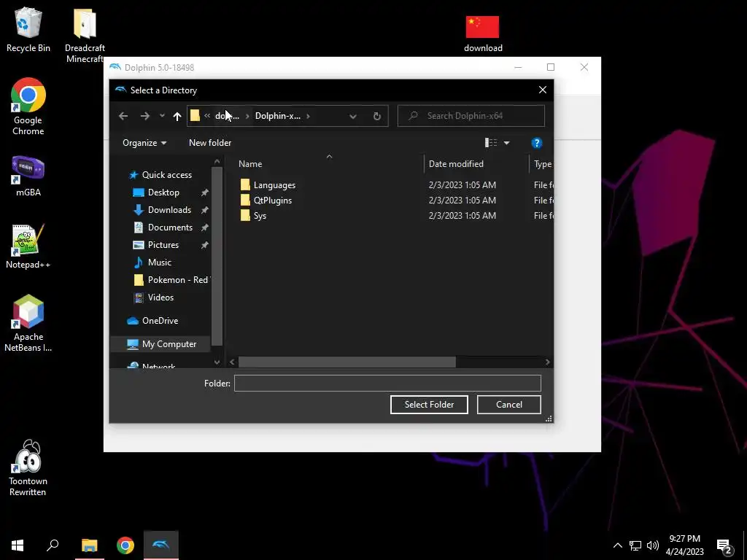Click Dolphin emulator taskbar icon
The height and width of the screenshot is (560, 747).
[x=161, y=545]
